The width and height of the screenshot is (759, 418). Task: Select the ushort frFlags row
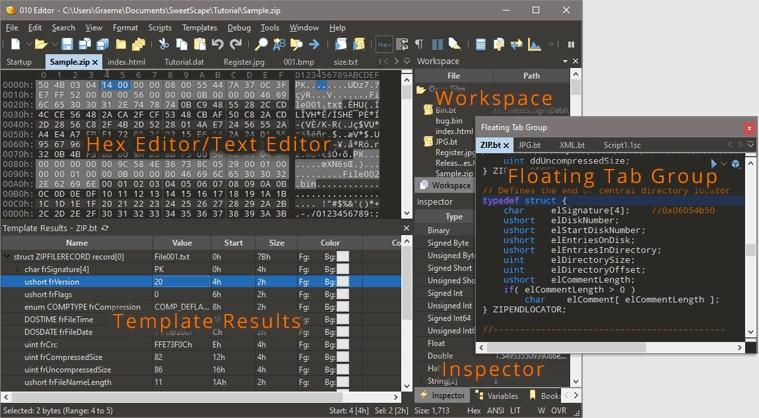coord(201,294)
